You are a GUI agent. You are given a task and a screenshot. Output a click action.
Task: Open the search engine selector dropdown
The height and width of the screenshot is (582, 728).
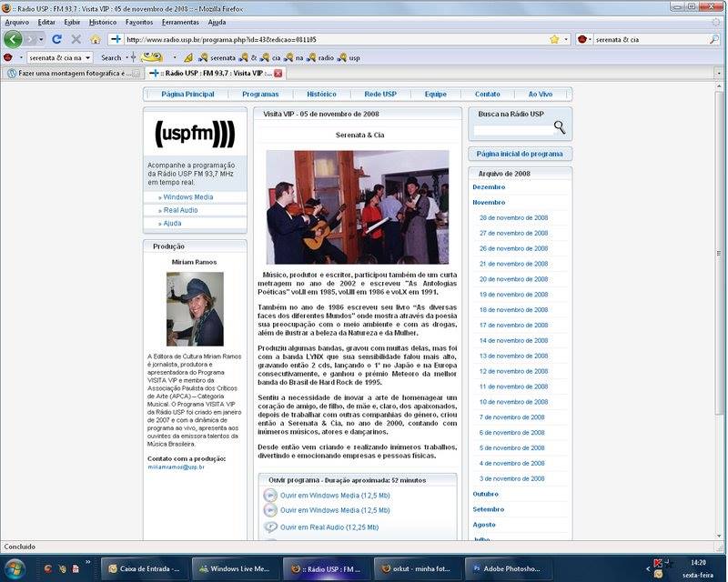click(x=584, y=39)
